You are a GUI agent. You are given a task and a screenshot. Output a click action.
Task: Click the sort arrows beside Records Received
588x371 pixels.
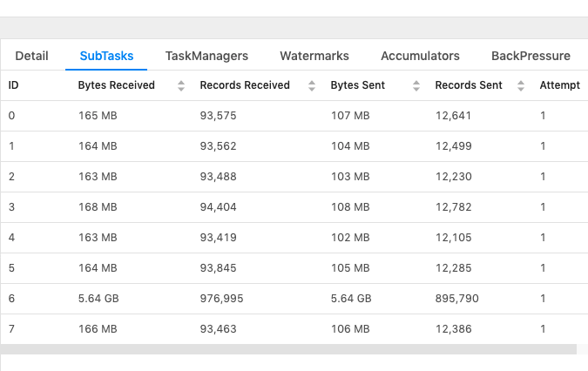(x=312, y=85)
